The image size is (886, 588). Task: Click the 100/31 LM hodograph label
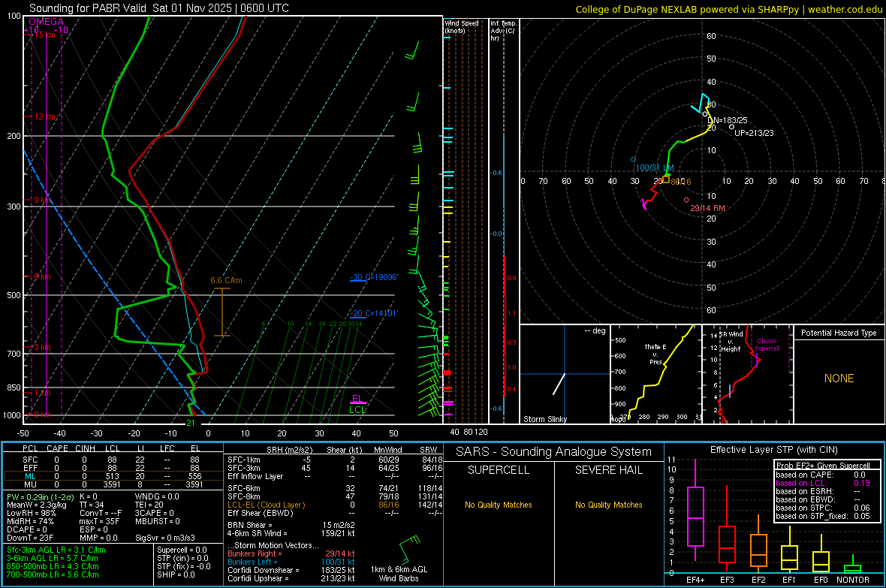(655, 168)
